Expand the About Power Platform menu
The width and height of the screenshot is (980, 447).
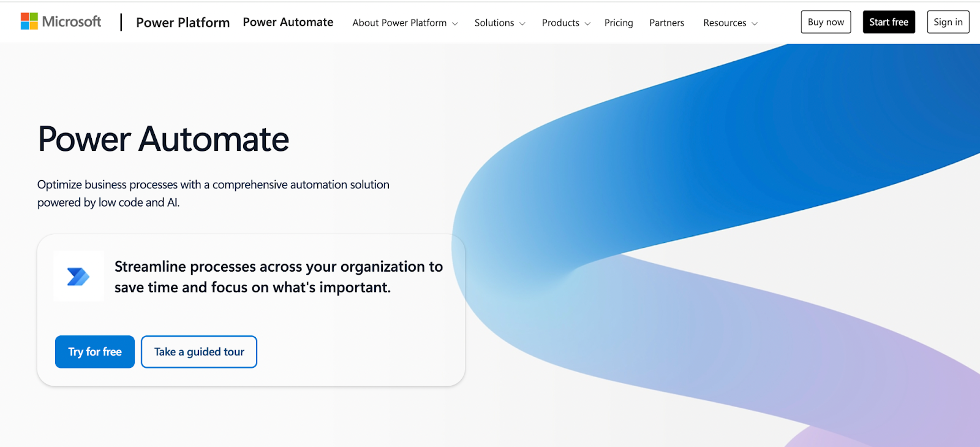click(x=405, y=23)
